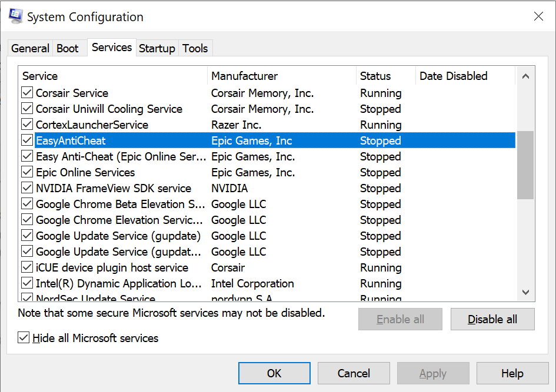Open the Boot tab
Screen dimensions: 556x392
pos(67,48)
